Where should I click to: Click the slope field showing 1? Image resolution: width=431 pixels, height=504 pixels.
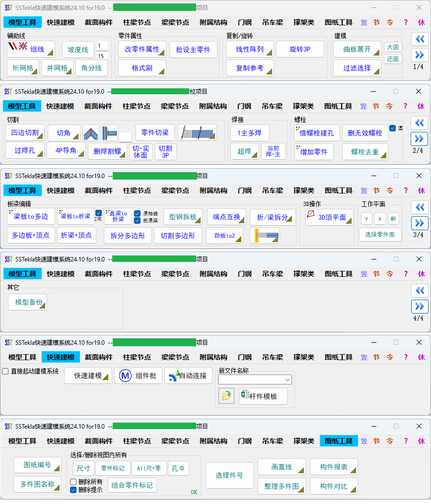pyautogui.click(x=102, y=46)
